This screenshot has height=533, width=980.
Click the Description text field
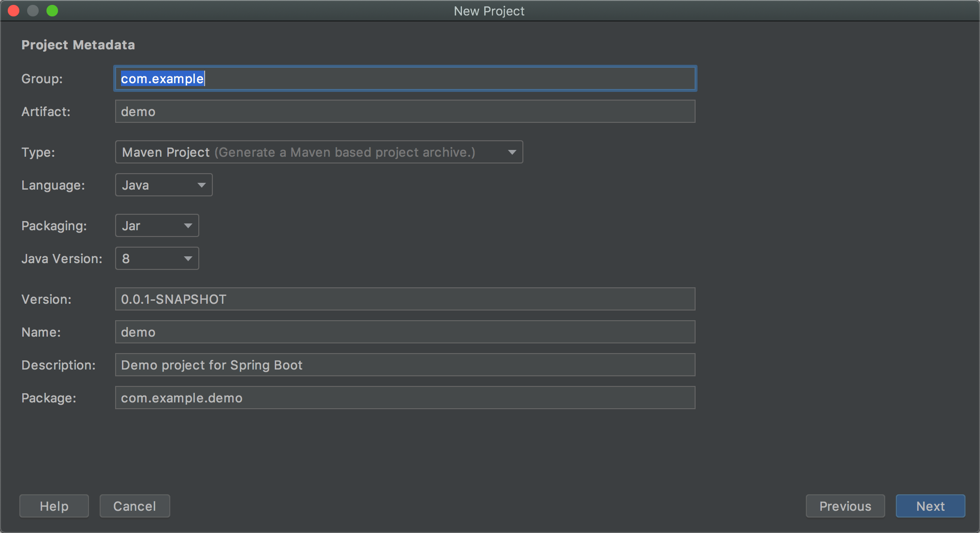[405, 365]
